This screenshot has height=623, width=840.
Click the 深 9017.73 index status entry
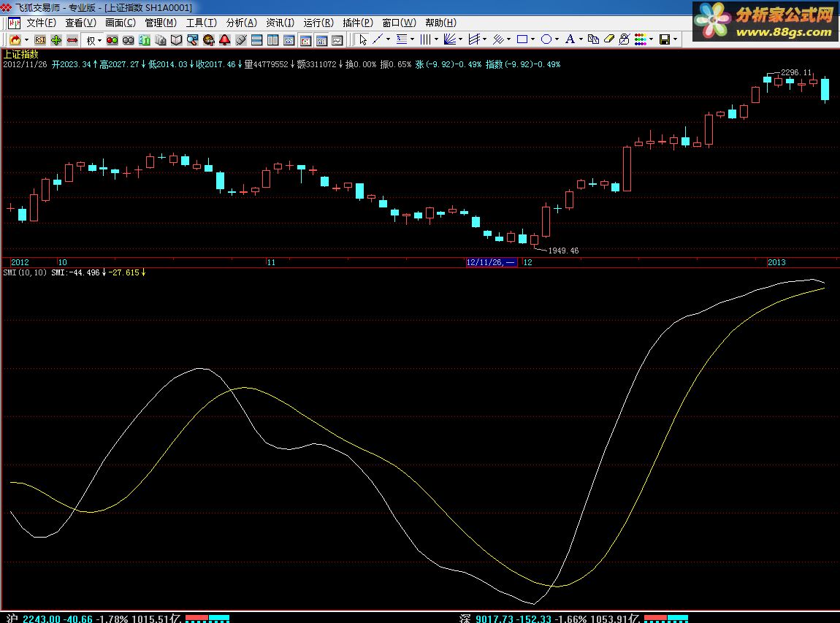549,619
